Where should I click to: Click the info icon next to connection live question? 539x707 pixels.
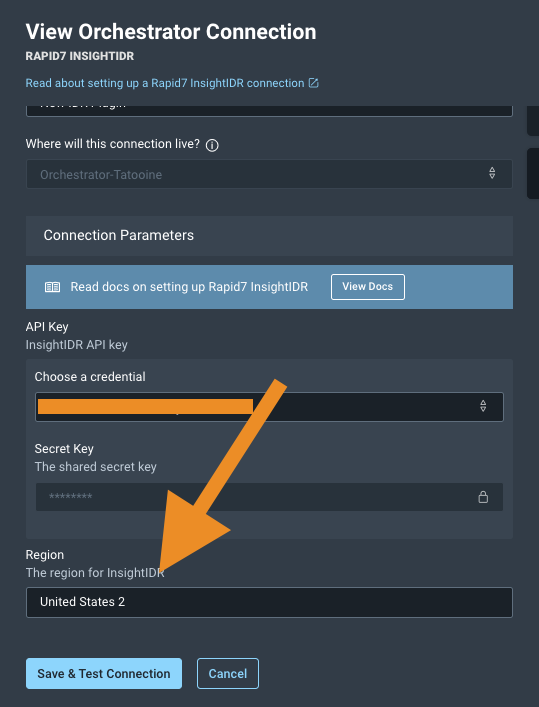click(x=212, y=145)
